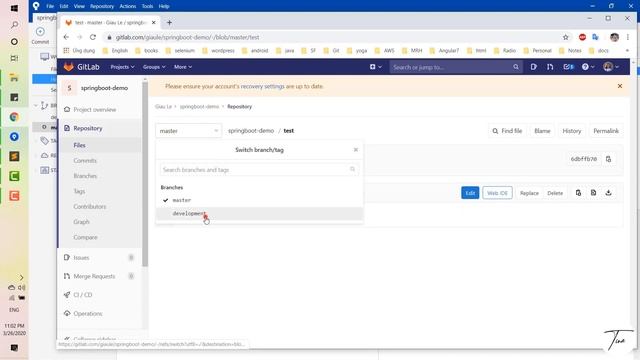Reload the page in Chrome

click(93, 37)
